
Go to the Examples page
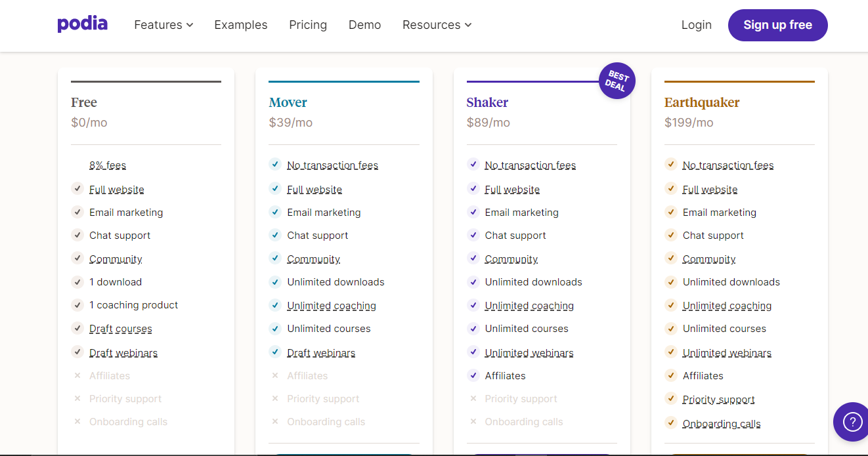click(x=241, y=25)
